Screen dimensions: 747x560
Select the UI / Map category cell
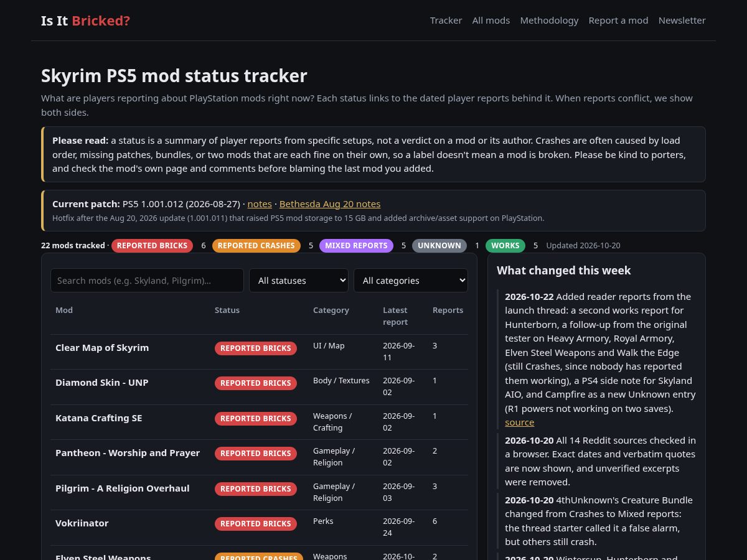click(x=329, y=346)
